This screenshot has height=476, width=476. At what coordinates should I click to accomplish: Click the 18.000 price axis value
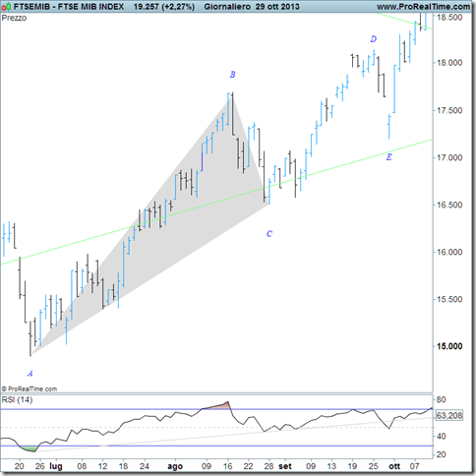coord(449,62)
